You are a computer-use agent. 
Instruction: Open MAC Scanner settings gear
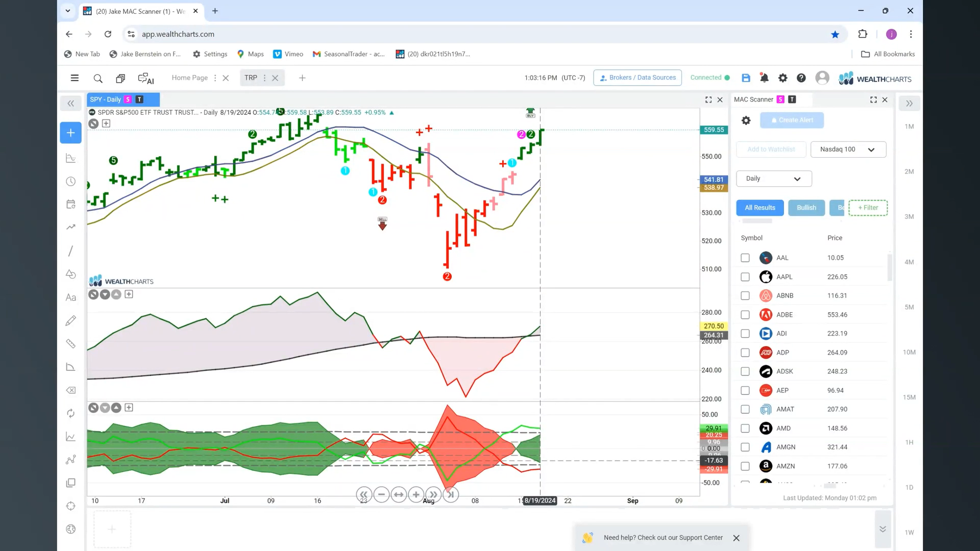point(746,120)
